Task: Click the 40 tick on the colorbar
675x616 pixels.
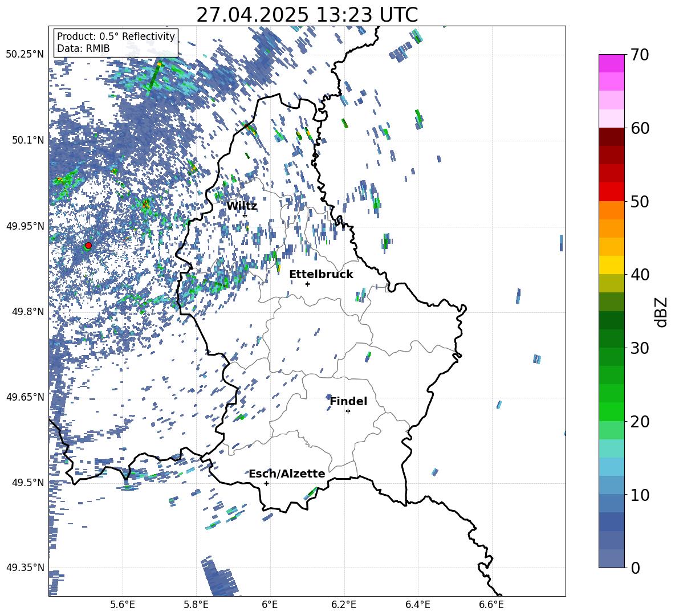Action: coord(640,275)
